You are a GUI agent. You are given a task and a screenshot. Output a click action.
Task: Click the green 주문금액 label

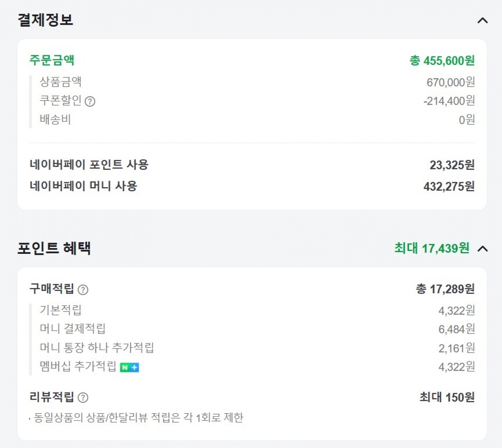tap(52, 60)
